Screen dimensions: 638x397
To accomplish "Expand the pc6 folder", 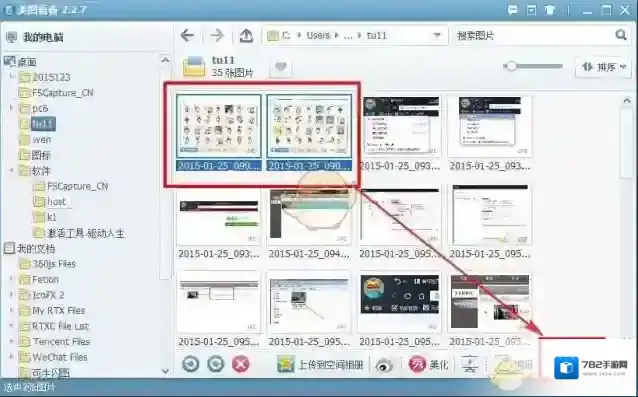I will pos(12,108).
